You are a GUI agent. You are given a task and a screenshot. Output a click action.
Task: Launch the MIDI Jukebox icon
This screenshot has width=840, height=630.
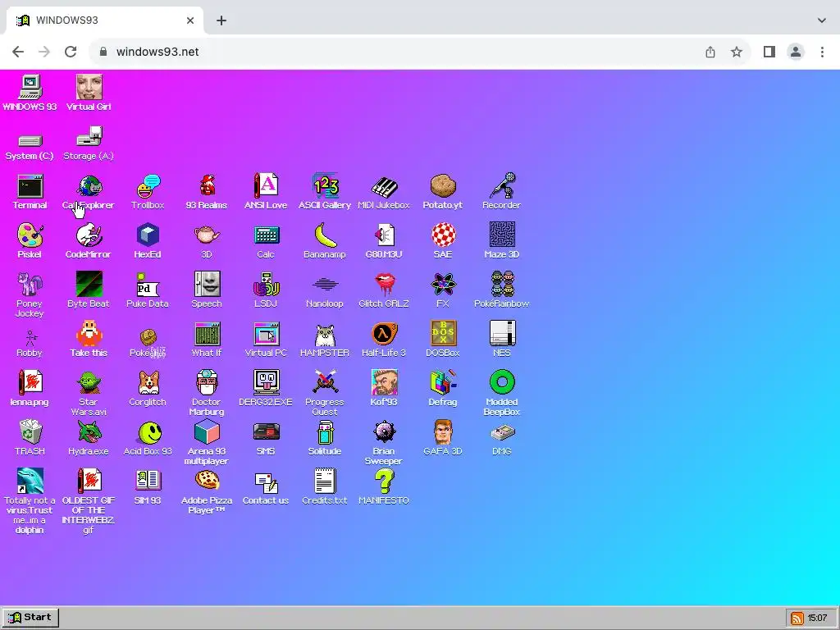tap(384, 187)
